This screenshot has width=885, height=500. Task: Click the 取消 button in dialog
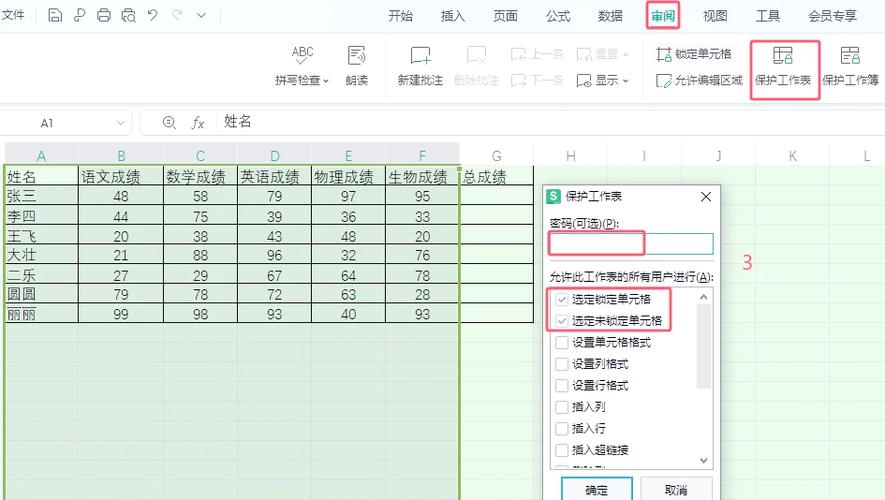pyautogui.click(x=676, y=490)
